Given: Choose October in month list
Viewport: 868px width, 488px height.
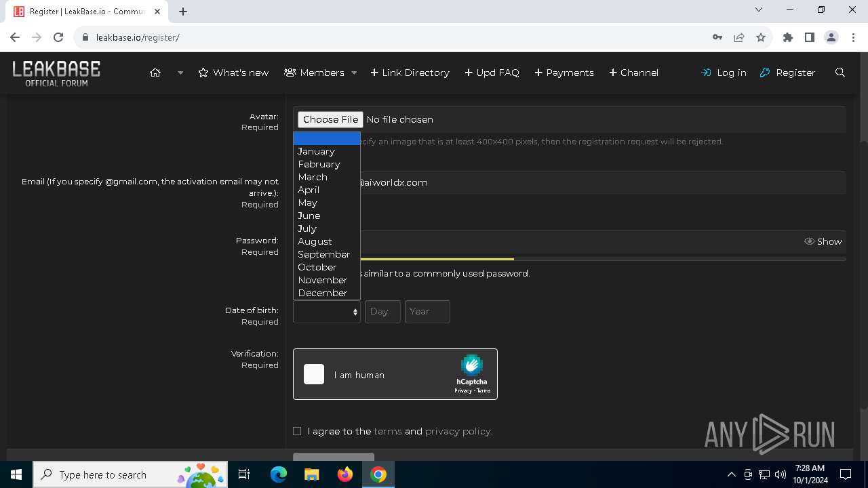Looking at the screenshot, I should point(326,267).
